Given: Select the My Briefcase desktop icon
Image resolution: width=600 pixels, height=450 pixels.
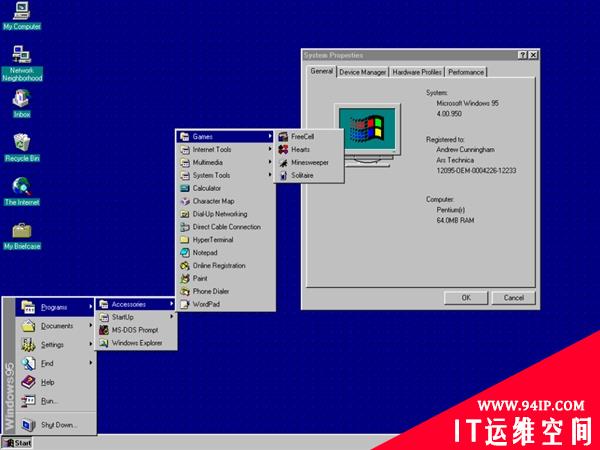Looking at the screenshot, I should [x=22, y=236].
